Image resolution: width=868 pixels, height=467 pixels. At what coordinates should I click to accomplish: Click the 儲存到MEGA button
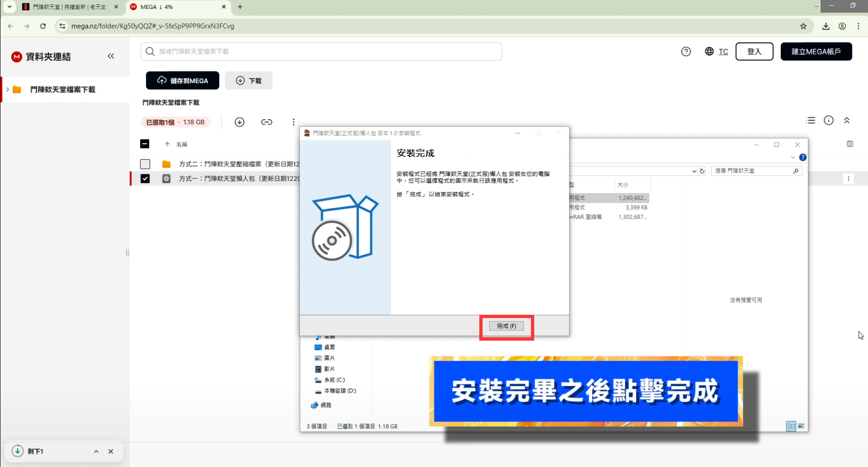183,80
